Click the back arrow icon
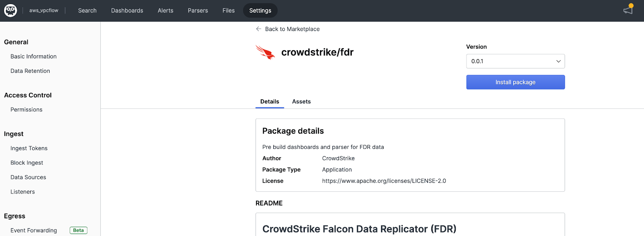The width and height of the screenshot is (644, 236). tap(258, 29)
